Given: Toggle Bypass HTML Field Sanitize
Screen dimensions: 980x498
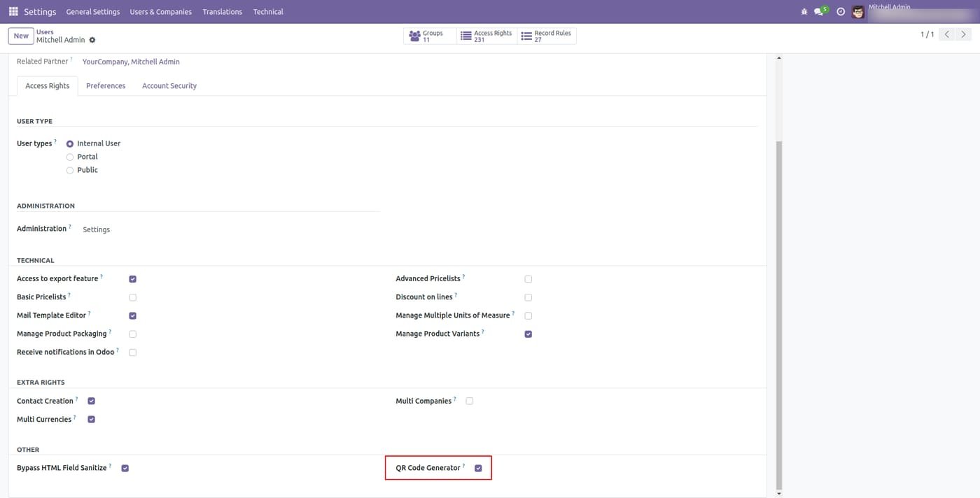Looking at the screenshot, I should (125, 469).
